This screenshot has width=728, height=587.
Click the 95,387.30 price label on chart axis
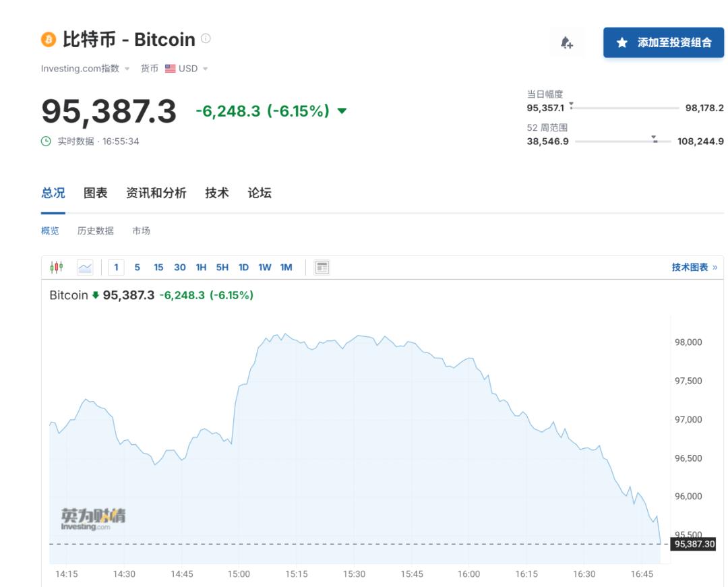pos(694,544)
